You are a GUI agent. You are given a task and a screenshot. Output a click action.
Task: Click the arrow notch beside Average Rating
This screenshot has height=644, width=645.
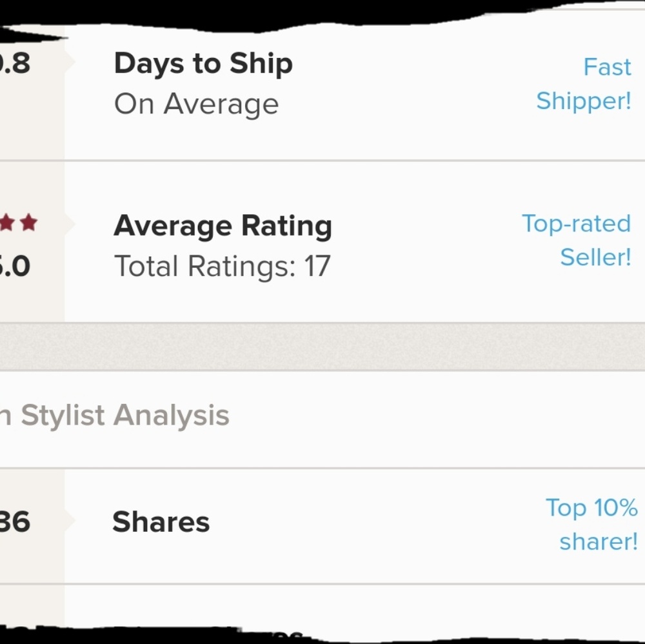pos(70,225)
